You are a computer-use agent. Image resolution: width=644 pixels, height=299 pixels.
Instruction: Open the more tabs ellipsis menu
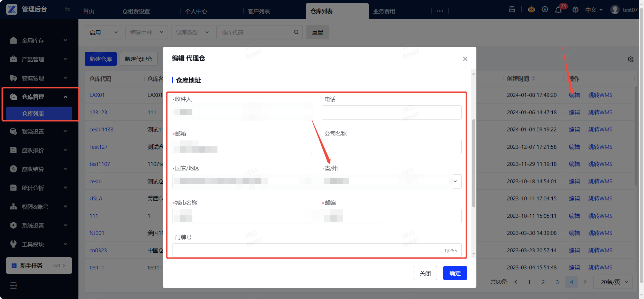(440, 11)
